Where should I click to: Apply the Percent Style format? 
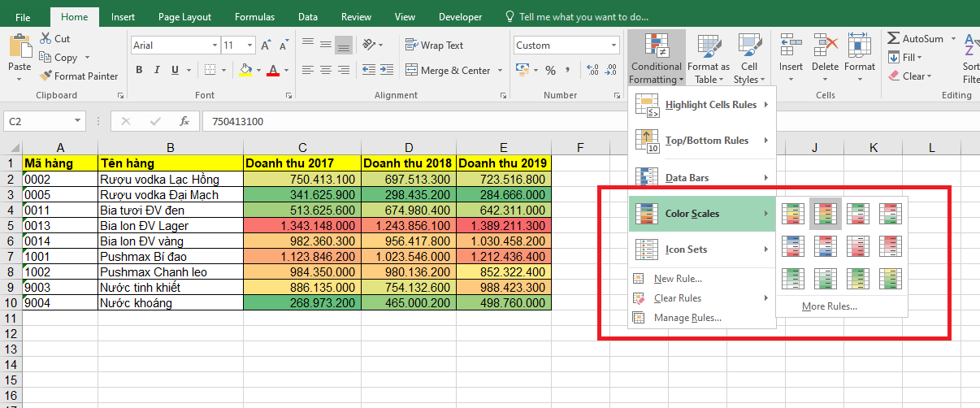coord(550,71)
